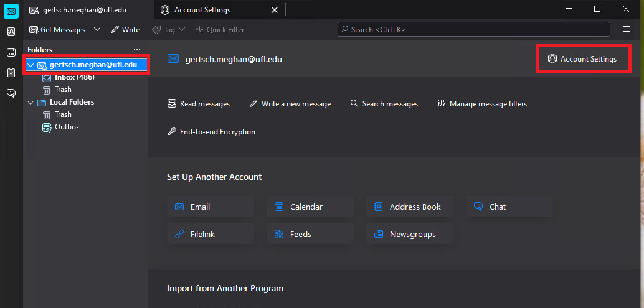Click the "Folders" pane header label
Viewport: 644px width, 308px height.
40,50
